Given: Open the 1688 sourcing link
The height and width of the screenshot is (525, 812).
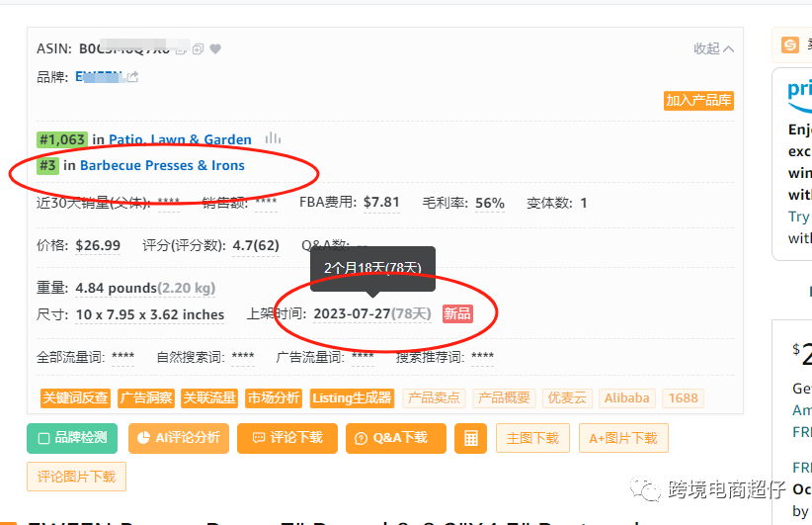Looking at the screenshot, I should point(683,398).
